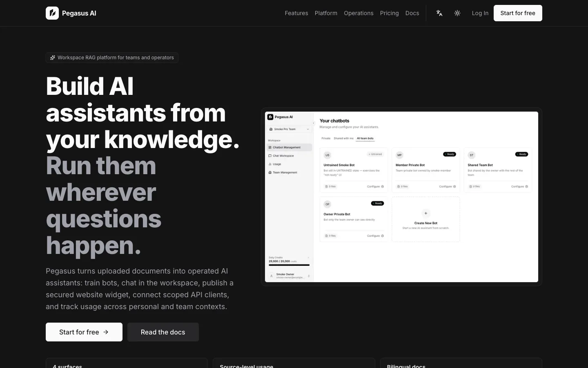
Task: Click the Log In link
Action: coord(480,13)
